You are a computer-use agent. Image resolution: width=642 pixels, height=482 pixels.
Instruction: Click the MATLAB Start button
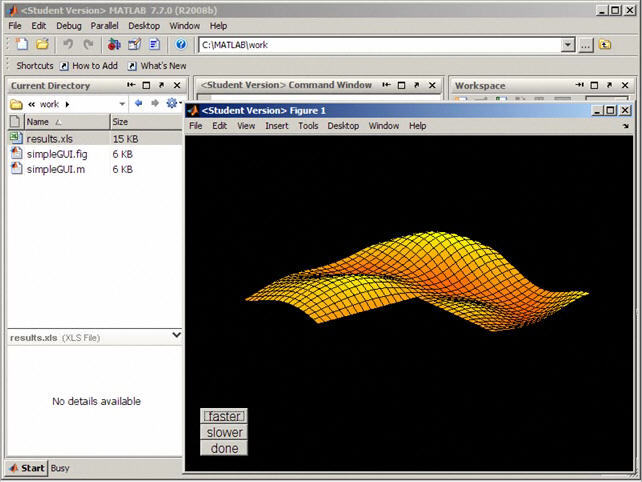27,468
